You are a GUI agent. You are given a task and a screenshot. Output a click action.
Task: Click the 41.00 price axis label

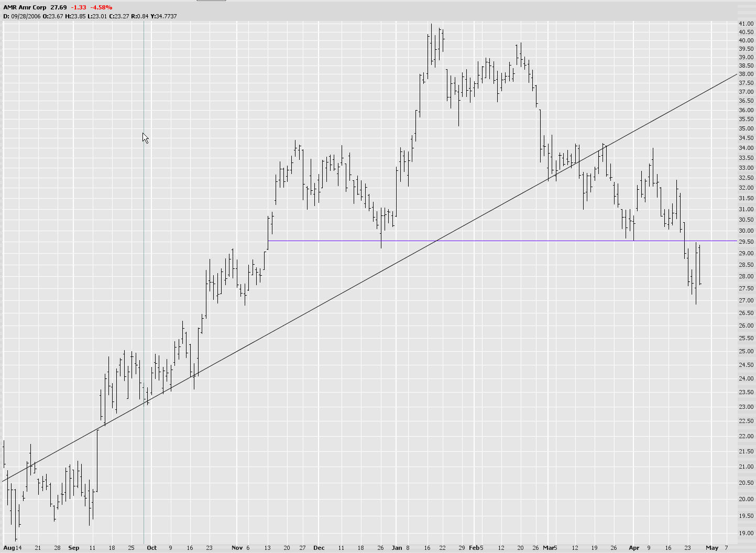point(746,24)
